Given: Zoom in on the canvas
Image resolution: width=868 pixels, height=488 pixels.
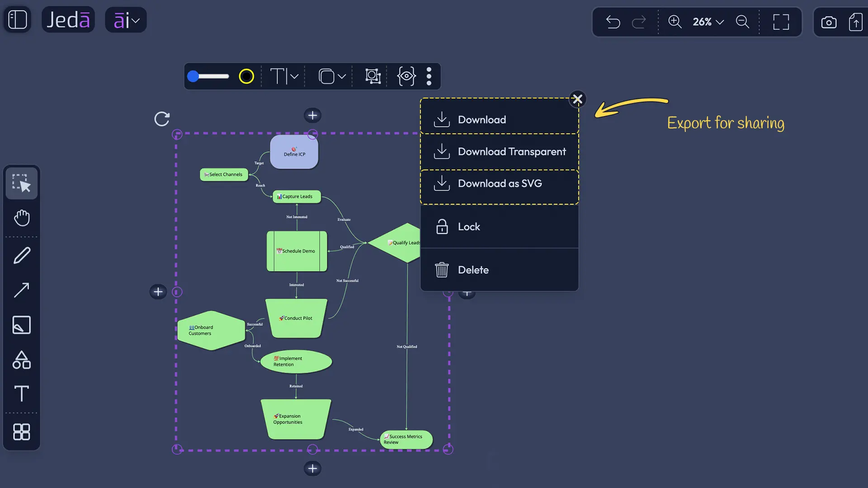Looking at the screenshot, I should (675, 22).
